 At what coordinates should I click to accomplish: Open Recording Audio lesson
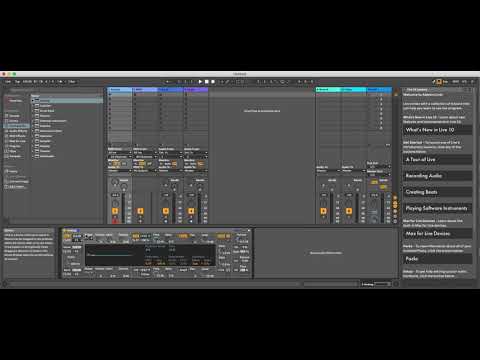click(437, 176)
